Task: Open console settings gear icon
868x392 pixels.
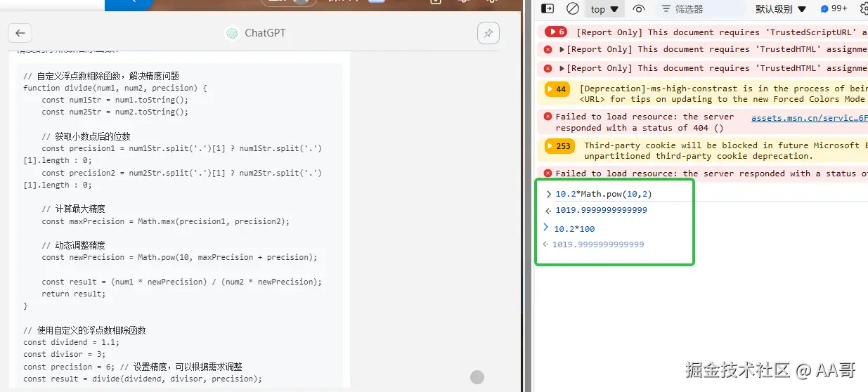Action: pos(864,9)
